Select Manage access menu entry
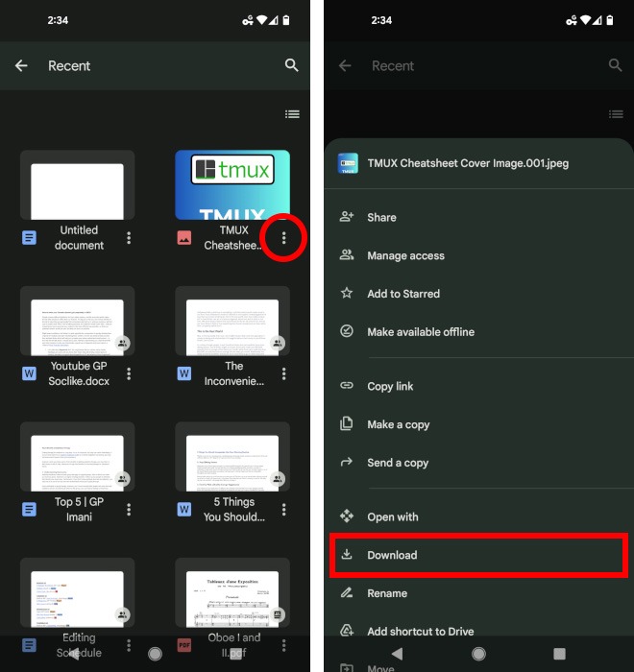Viewport: 634px width, 672px height. pos(479,255)
